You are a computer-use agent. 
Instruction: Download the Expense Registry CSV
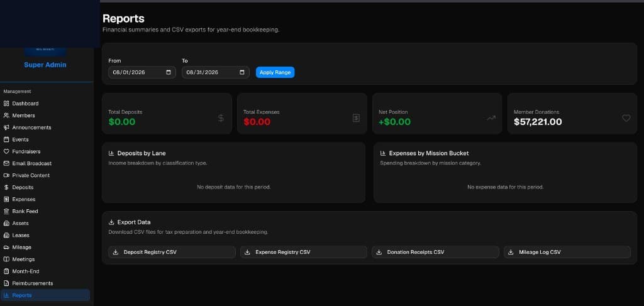304,252
